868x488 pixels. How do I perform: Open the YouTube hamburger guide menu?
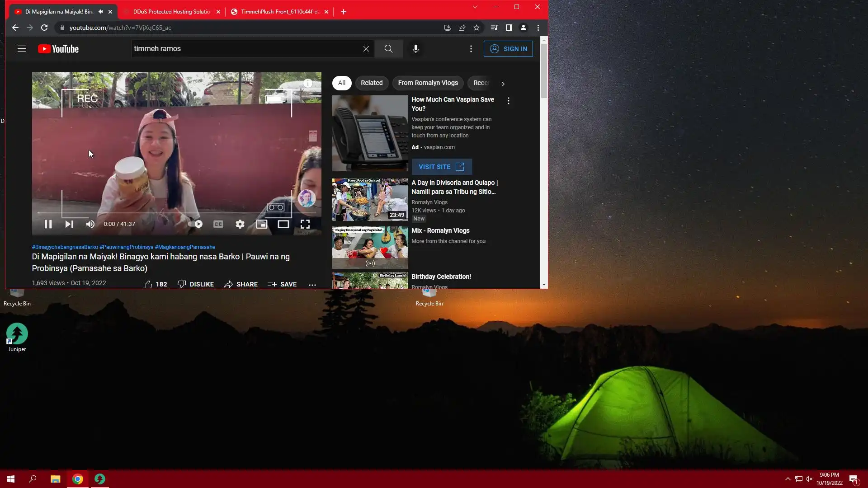click(22, 49)
